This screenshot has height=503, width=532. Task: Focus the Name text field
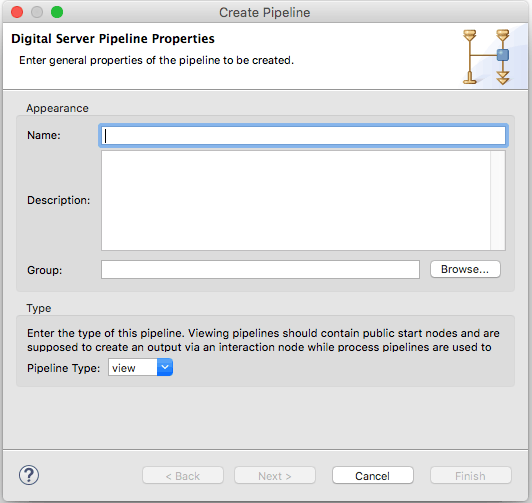click(x=303, y=136)
